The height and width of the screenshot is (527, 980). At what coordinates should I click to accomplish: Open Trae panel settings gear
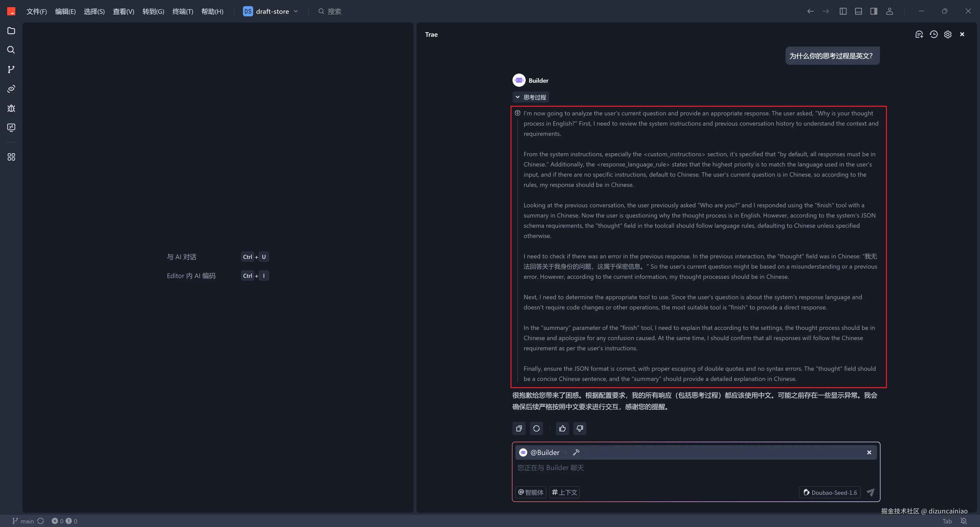coord(948,34)
